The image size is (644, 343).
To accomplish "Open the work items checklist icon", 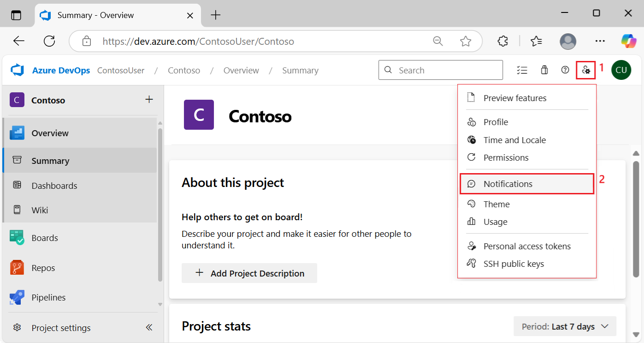I will point(522,70).
